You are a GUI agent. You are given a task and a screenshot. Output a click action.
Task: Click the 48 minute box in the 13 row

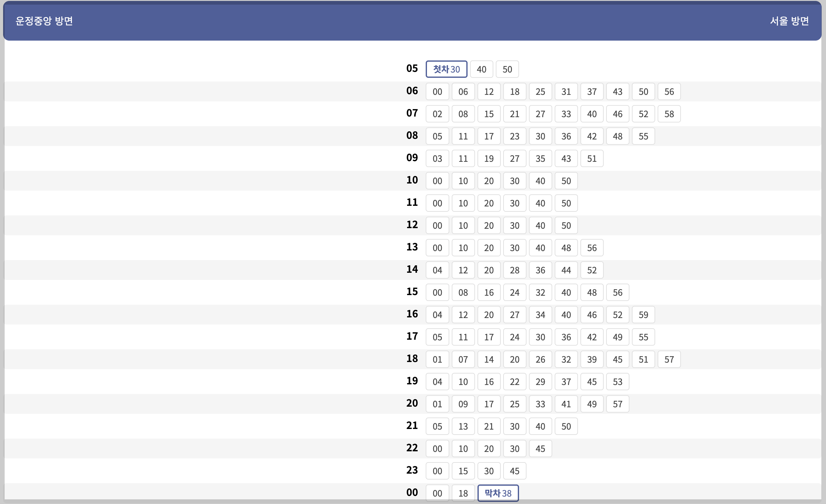[566, 248]
